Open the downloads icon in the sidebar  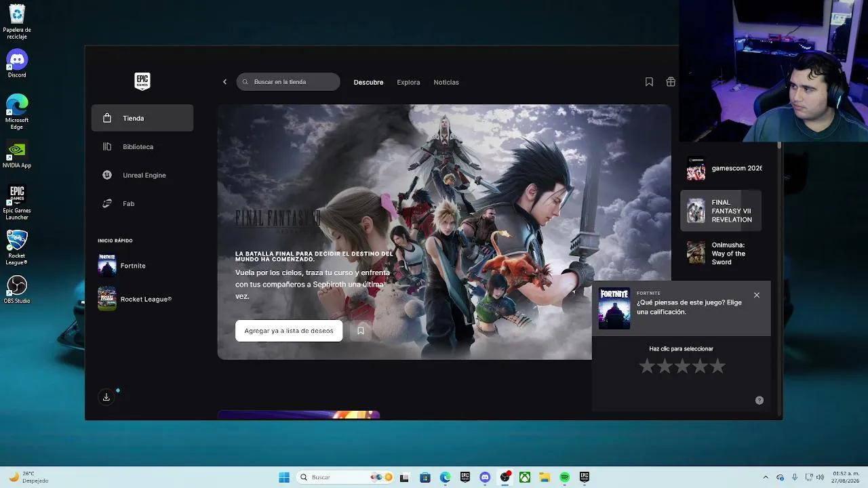click(x=106, y=397)
